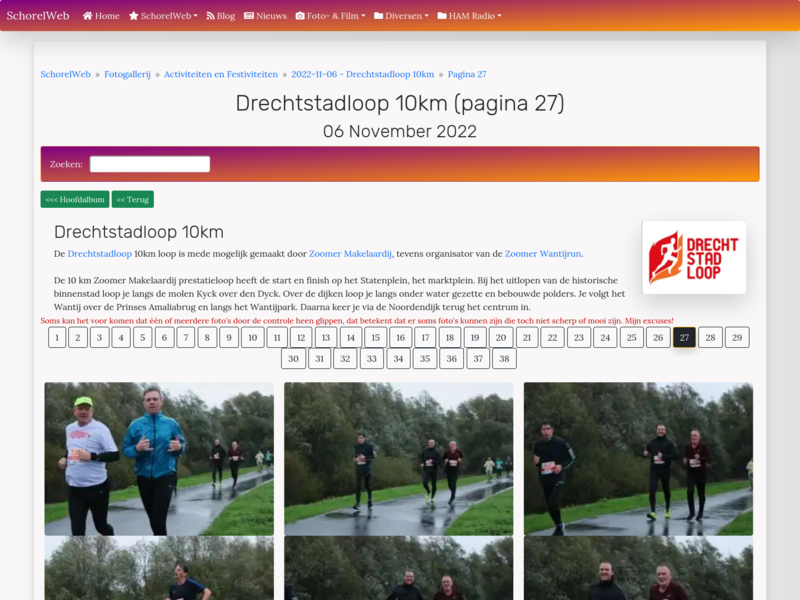Expand the Diversen dropdown menu
Screen dimensions: 800x600
(x=402, y=16)
